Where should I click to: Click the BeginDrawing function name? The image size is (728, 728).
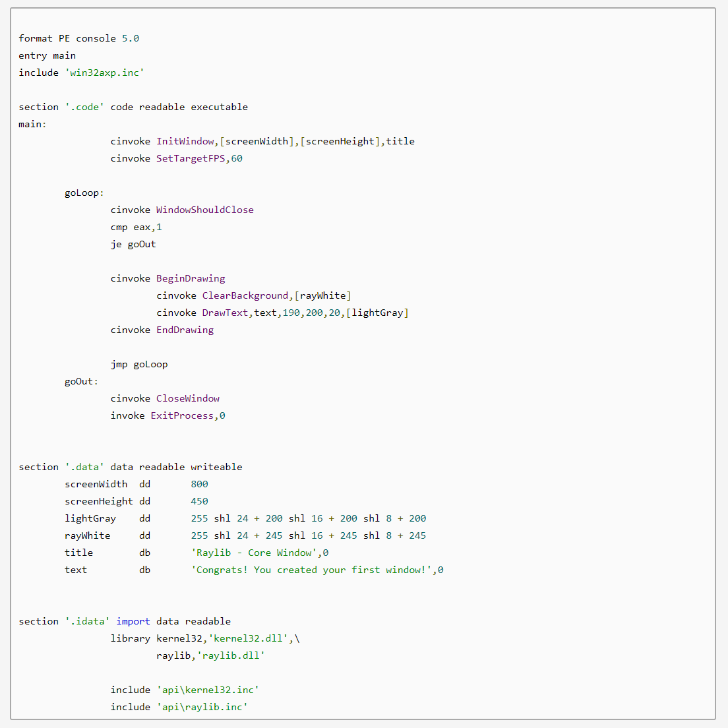191,279
